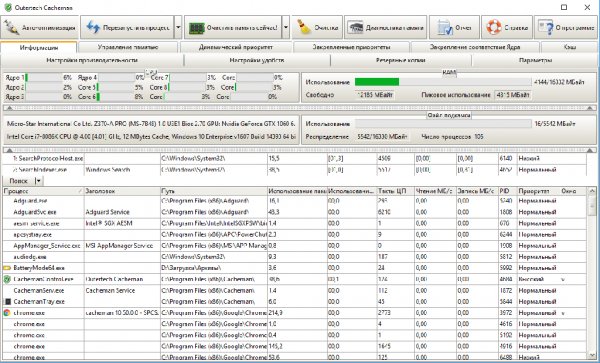
Task: Click the Chrome icon beside first chrome.exe
Action: click(7, 313)
